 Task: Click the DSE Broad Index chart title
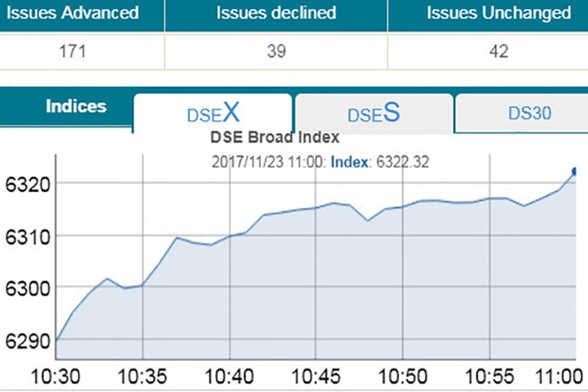[275, 137]
